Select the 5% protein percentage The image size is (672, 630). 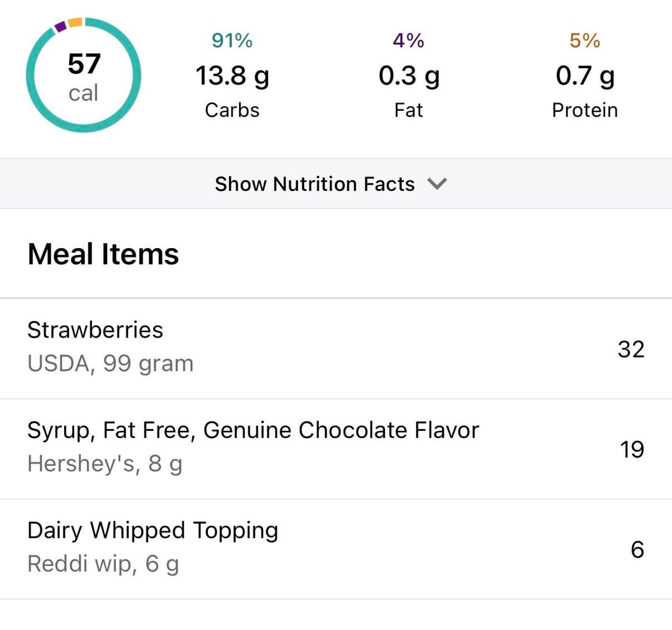tap(585, 41)
